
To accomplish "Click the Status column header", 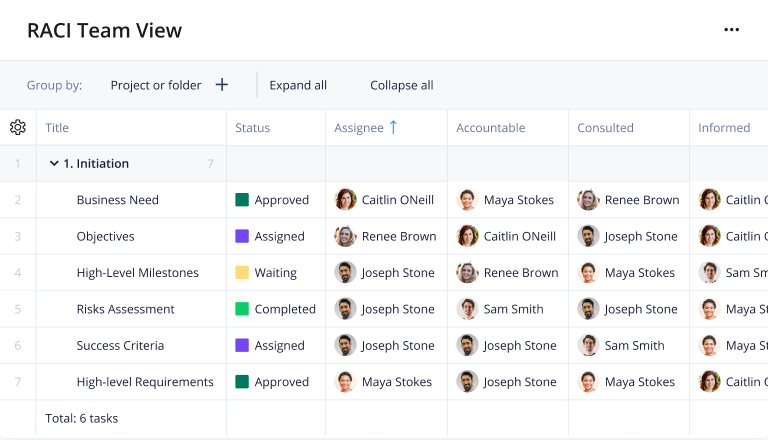I will coord(252,128).
